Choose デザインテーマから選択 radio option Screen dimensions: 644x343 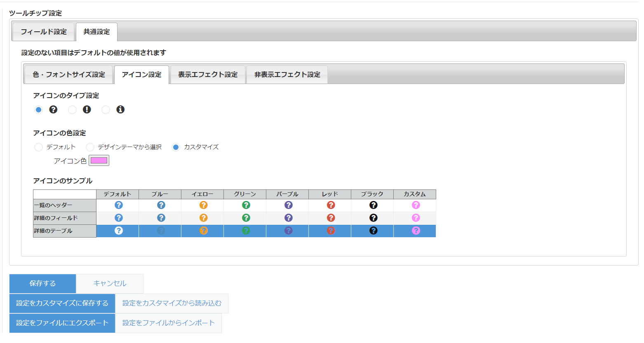tap(90, 147)
